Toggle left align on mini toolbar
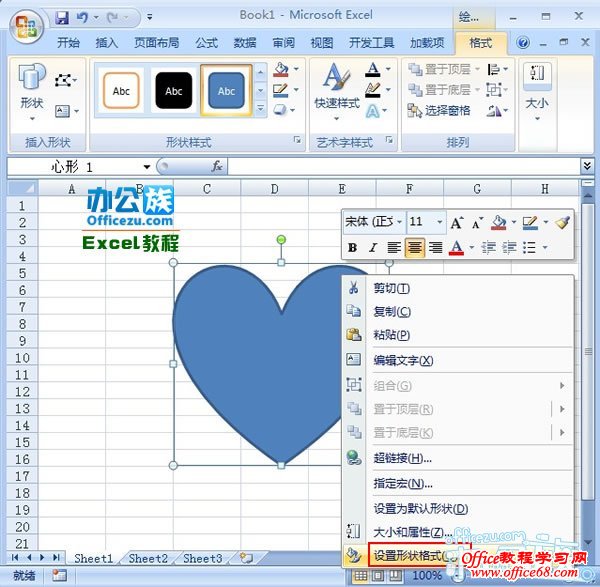 tap(394, 248)
